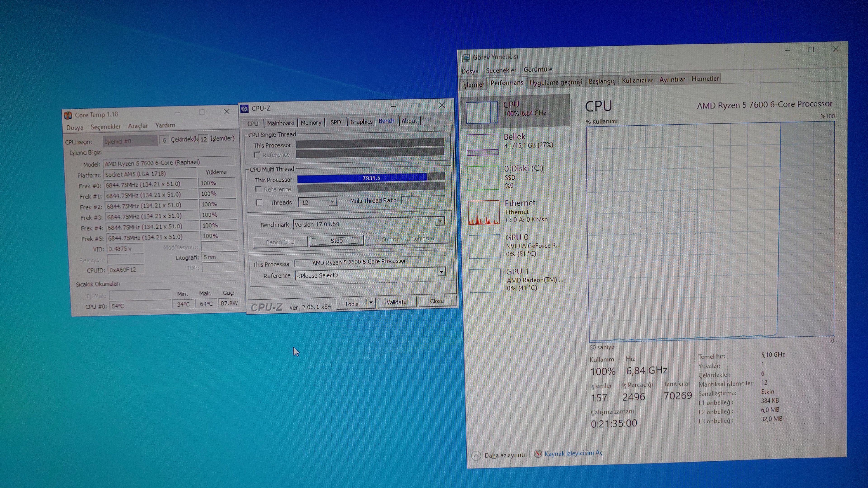Click the Core Temp app icon in title bar

click(68, 115)
